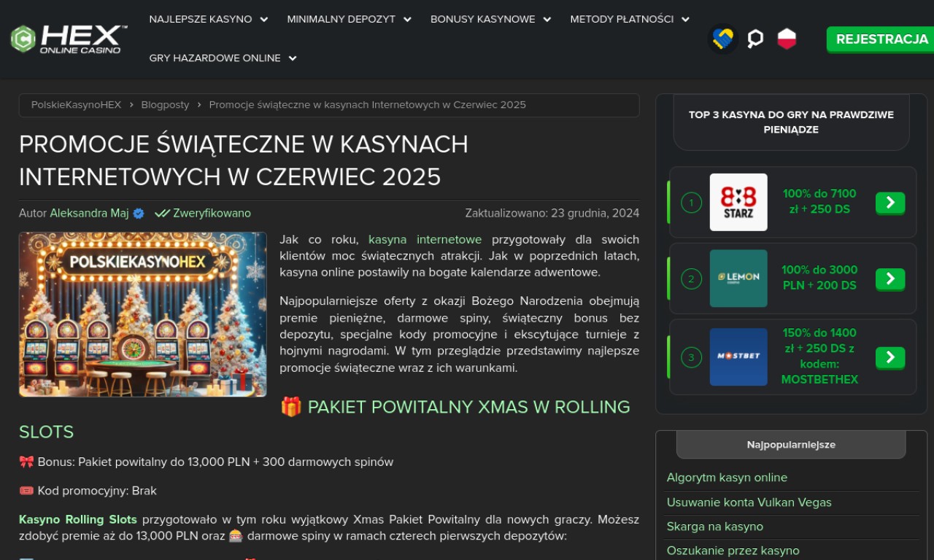Click rank number 2 circle badge

691,279
